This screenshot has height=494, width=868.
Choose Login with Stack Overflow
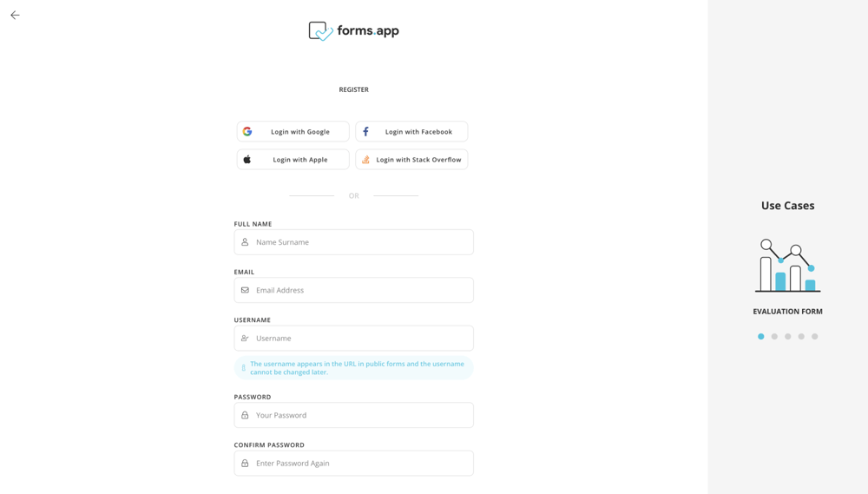point(411,160)
